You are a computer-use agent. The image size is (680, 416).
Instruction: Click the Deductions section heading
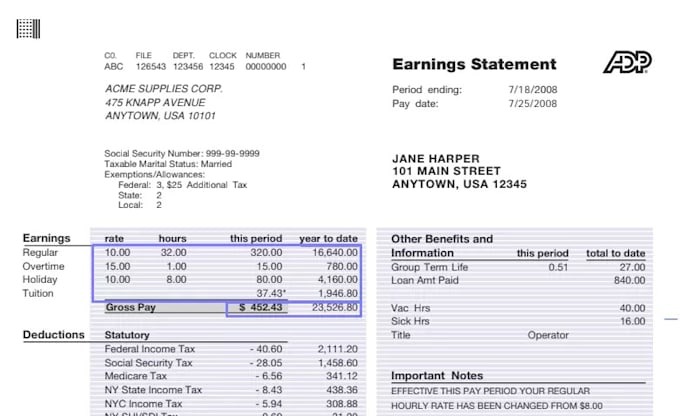[x=53, y=335]
